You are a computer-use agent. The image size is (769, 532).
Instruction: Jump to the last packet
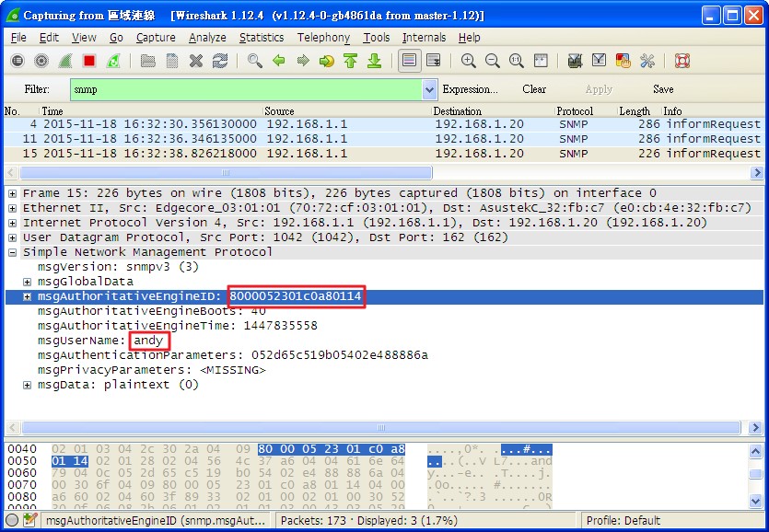374,61
